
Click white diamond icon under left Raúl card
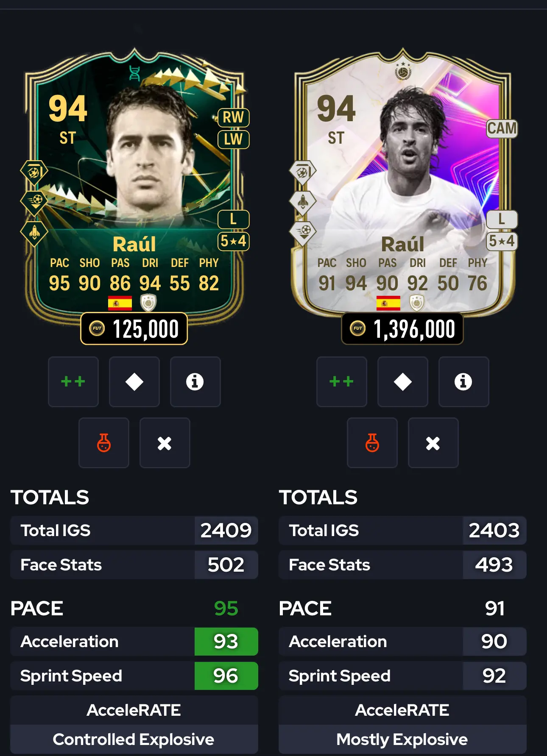point(134,382)
